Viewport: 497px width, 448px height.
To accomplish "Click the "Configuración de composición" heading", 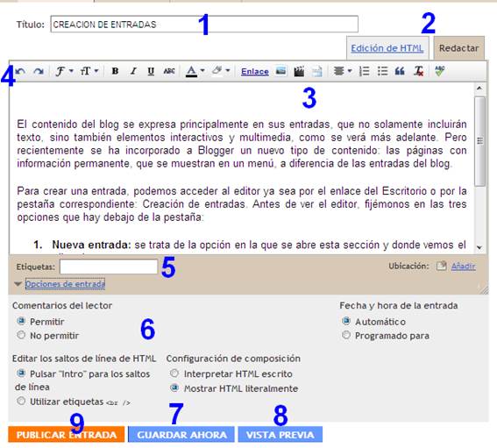I will pyautogui.click(x=233, y=359).
